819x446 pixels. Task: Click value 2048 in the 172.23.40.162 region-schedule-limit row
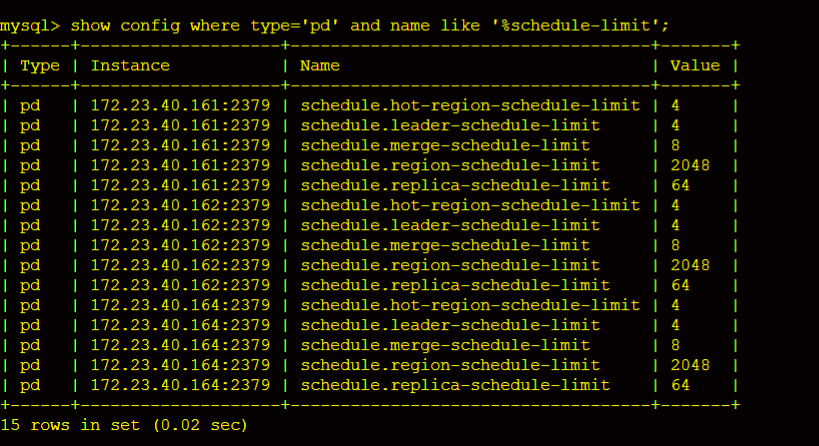(x=690, y=265)
